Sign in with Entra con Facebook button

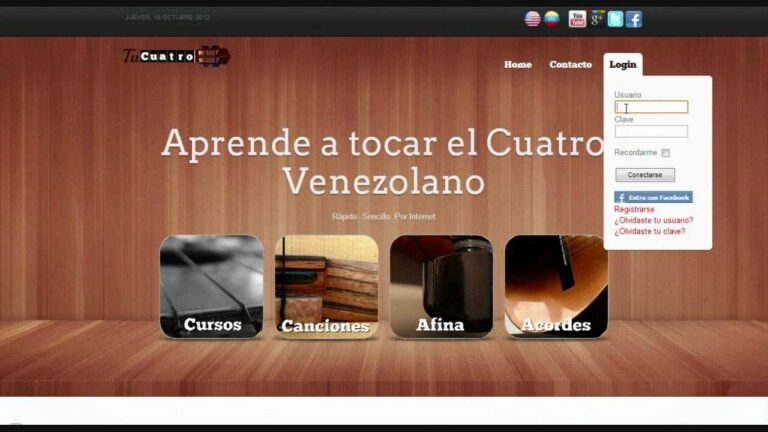click(653, 197)
